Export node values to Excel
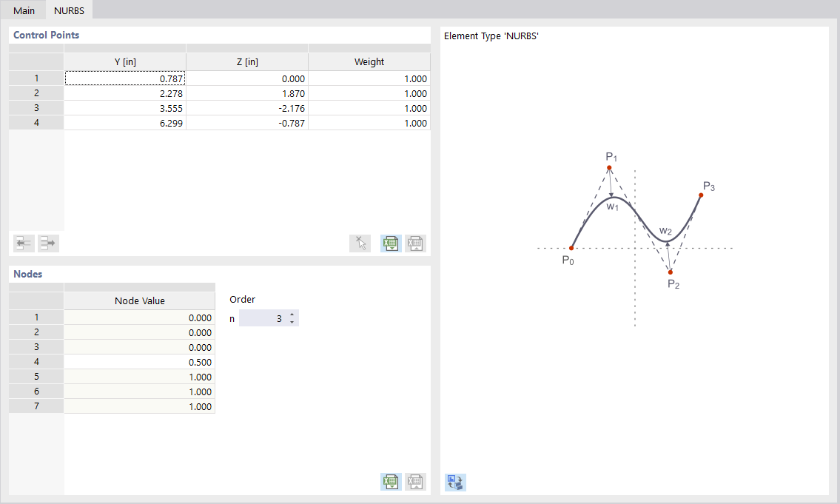This screenshot has height=504, width=840. pyautogui.click(x=415, y=481)
